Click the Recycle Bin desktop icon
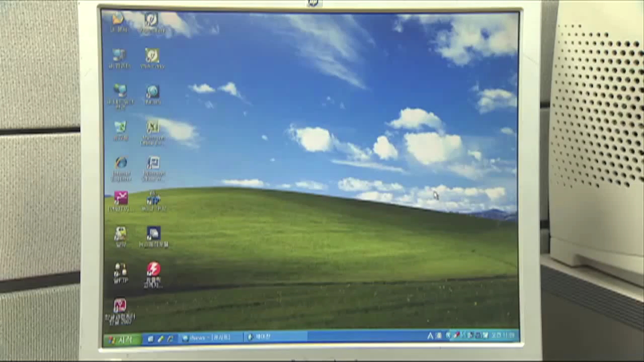 coord(120,128)
